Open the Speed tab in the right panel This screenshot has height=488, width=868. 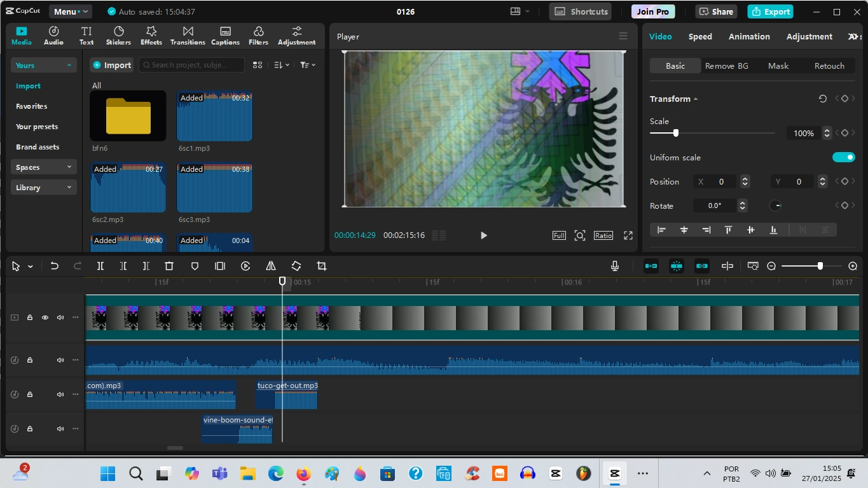click(x=699, y=36)
